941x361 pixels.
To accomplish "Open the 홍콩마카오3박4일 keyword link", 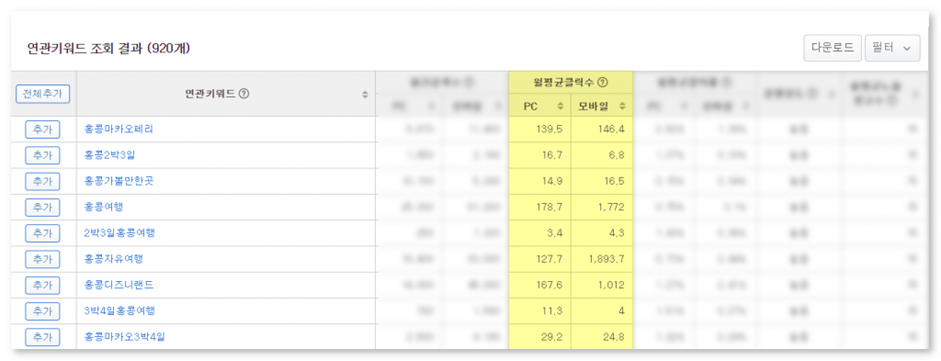I will (124, 337).
